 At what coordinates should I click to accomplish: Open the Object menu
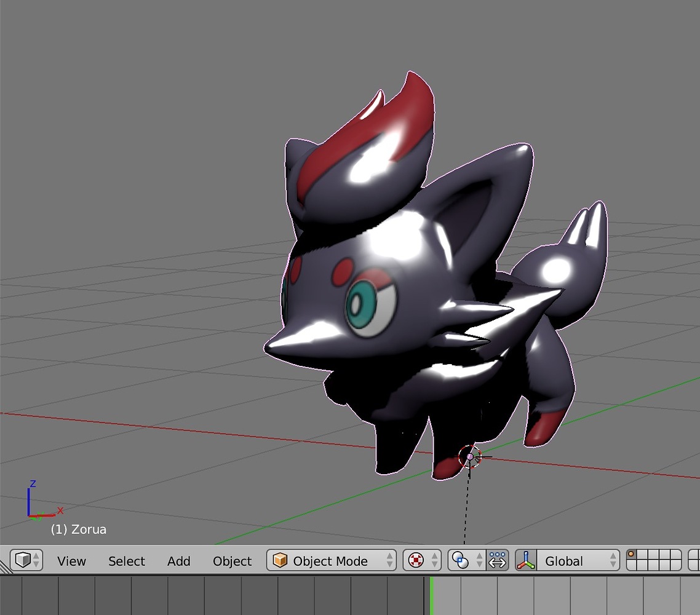tap(232, 560)
